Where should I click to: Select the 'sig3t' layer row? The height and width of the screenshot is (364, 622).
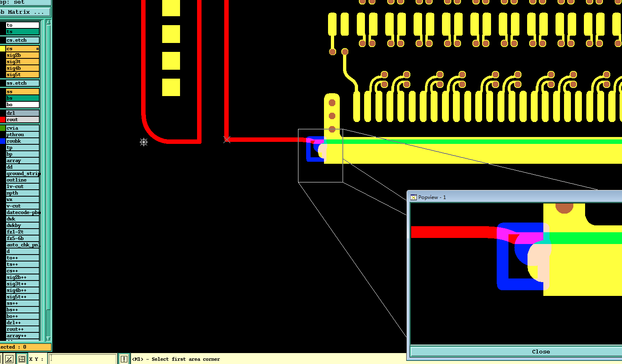pyautogui.click(x=23, y=62)
